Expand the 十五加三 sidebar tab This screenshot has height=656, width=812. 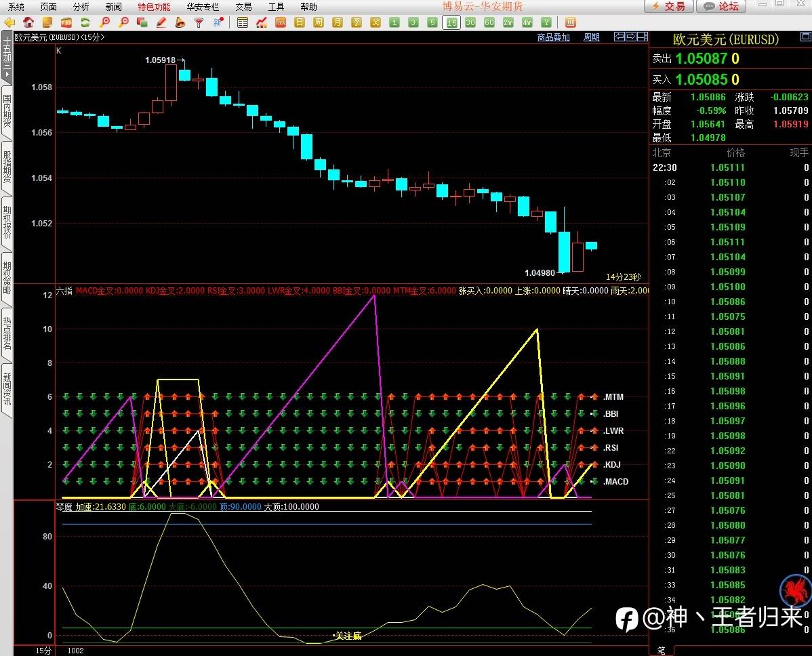tap(7, 58)
